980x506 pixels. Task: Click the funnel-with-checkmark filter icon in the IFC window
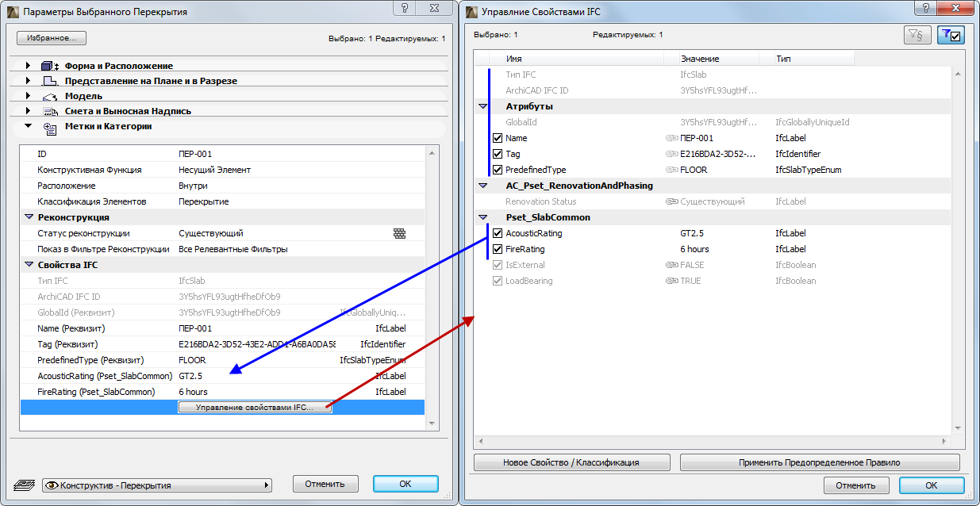(x=951, y=35)
